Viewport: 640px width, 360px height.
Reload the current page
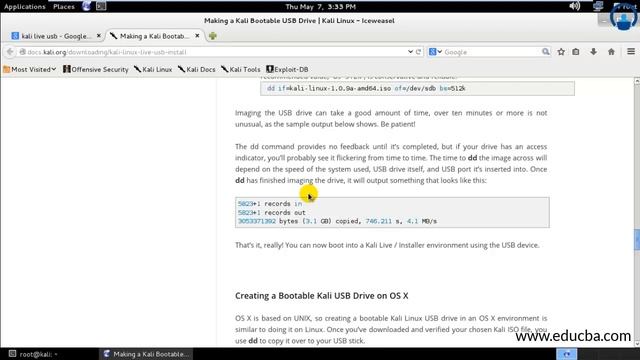(418, 52)
